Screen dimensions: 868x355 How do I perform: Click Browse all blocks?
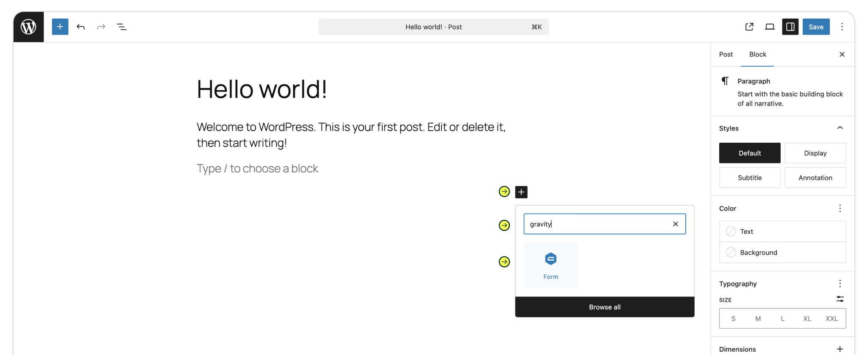point(604,307)
